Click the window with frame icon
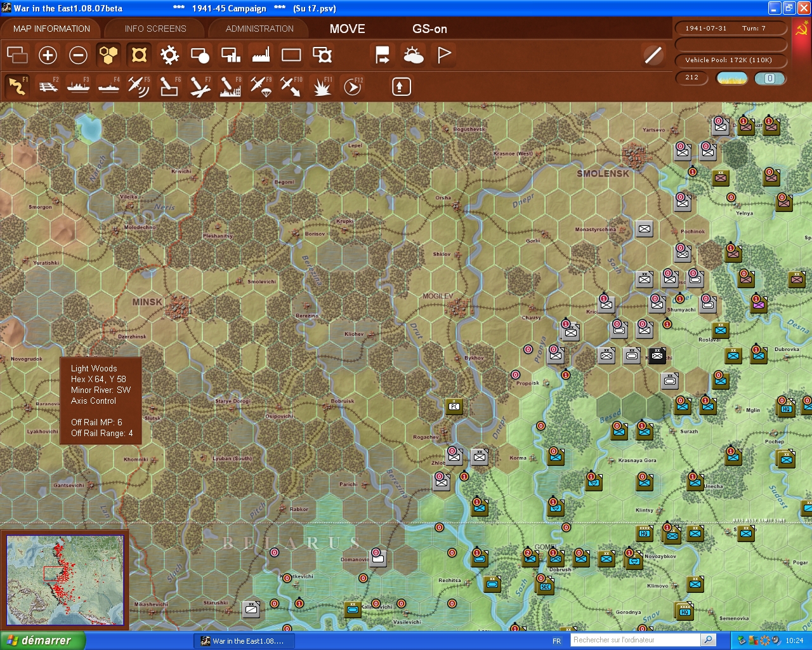 coord(322,55)
